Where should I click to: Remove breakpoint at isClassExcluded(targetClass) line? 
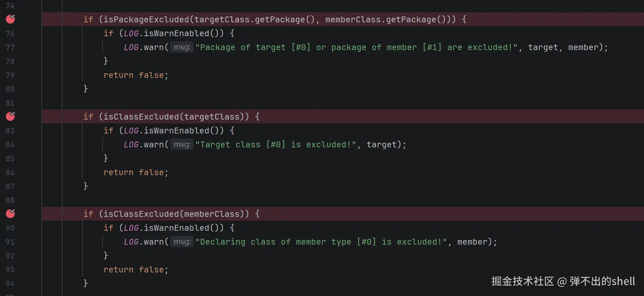pyautogui.click(x=11, y=116)
